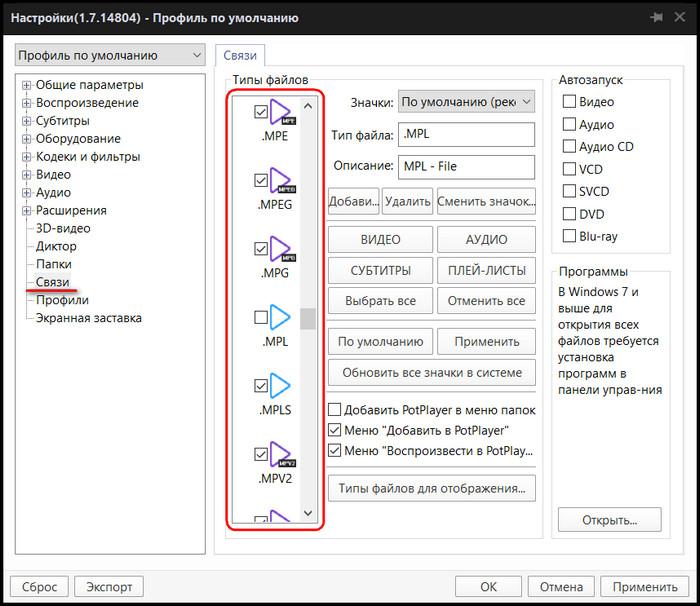Click the Открыть... button
Viewport: 700px width, 606px height.
609,520
